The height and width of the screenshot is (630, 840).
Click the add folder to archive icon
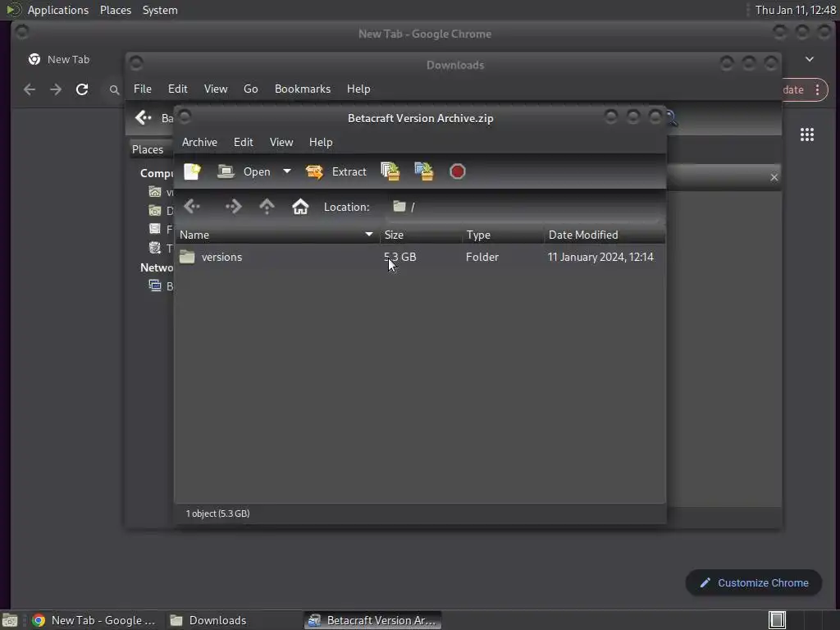(x=424, y=171)
